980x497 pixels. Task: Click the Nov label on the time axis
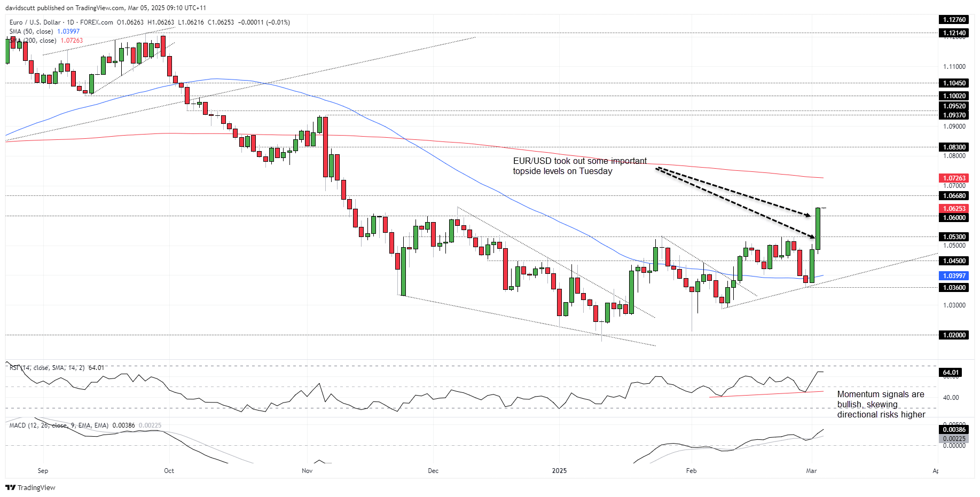point(307,471)
